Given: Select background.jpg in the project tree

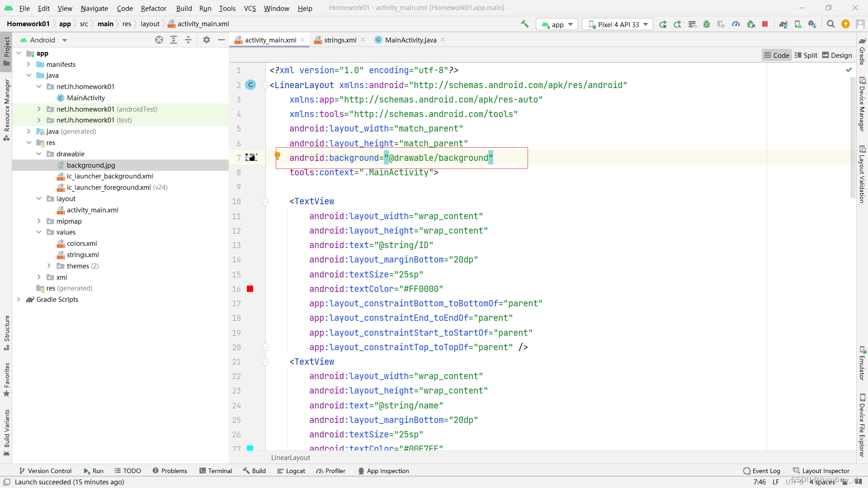Looking at the screenshot, I should [91, 165].
